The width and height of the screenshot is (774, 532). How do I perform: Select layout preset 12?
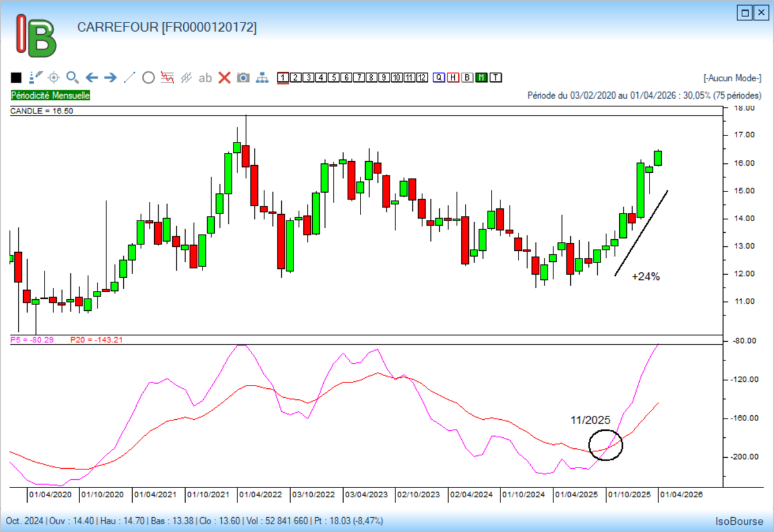point(422,78)
